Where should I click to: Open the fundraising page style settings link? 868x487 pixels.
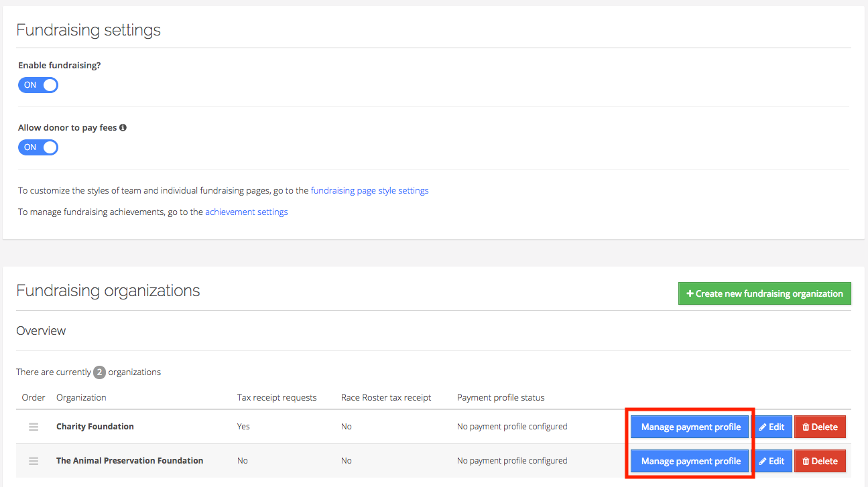370,190
